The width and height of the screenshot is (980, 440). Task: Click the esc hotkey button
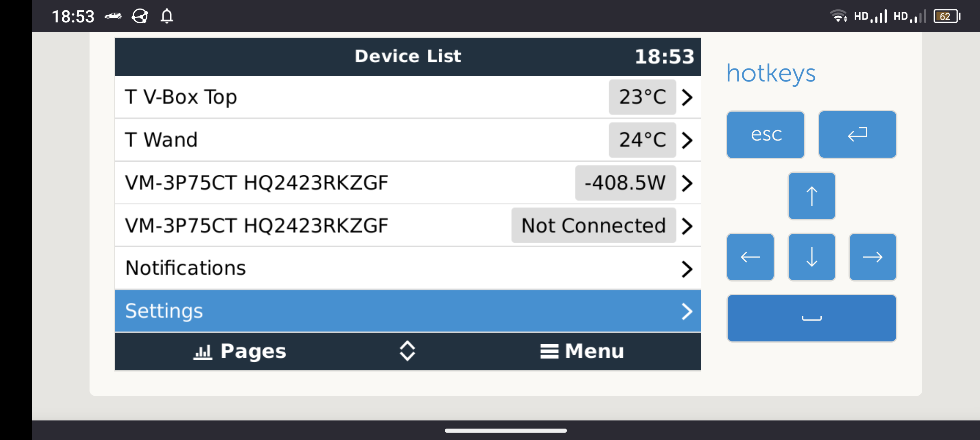point(766,134)
